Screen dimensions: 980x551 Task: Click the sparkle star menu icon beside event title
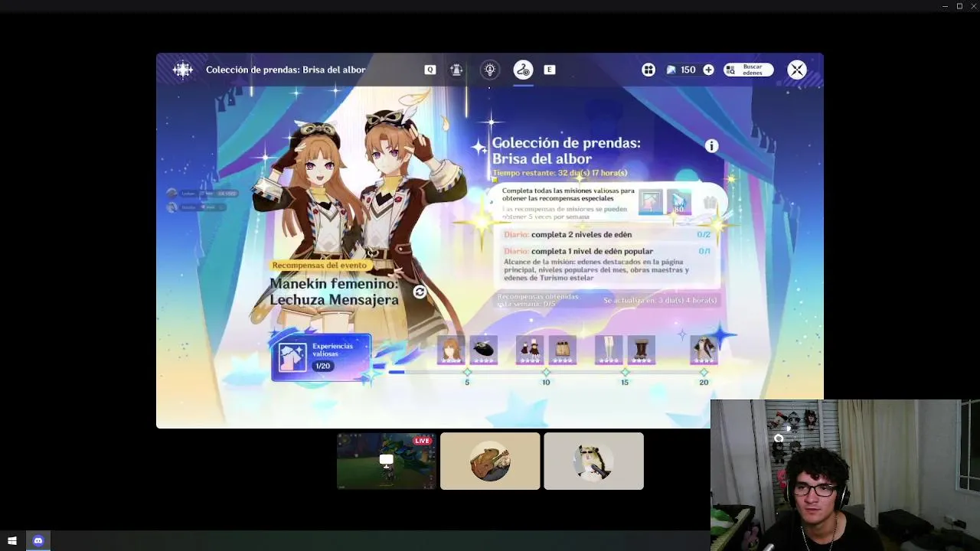(x=183, y=70)
